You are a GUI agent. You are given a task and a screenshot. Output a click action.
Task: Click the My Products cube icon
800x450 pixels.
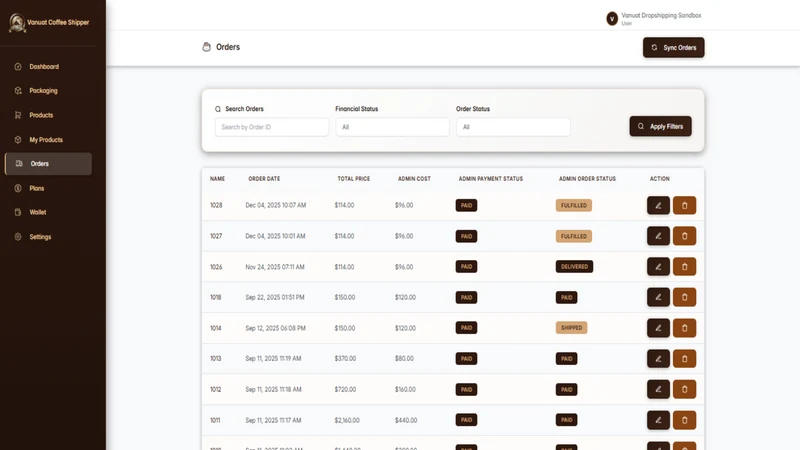point(18,139)
